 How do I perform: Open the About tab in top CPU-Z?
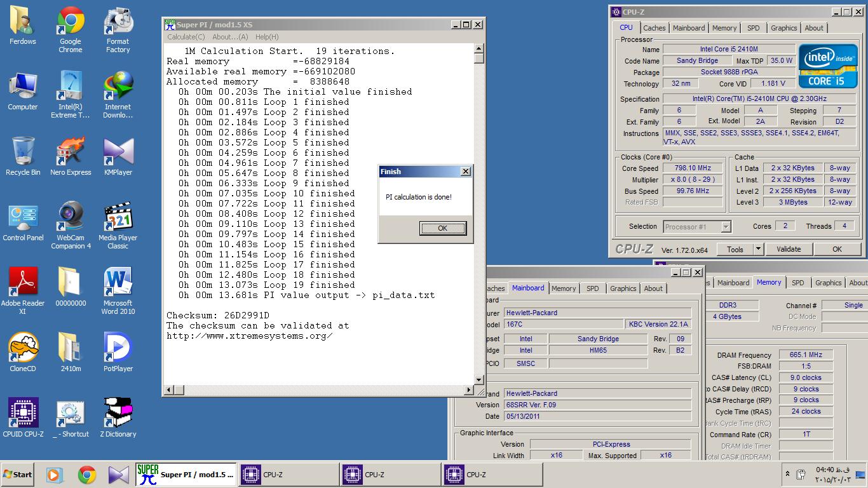pos(814,28)
